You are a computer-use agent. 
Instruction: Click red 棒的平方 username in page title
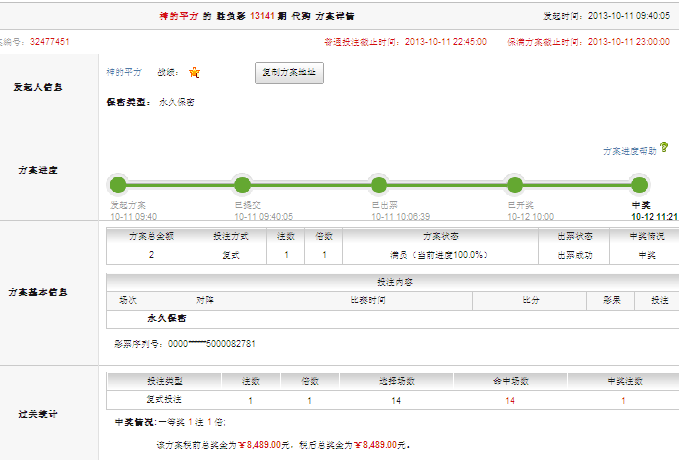click(180, 17)
